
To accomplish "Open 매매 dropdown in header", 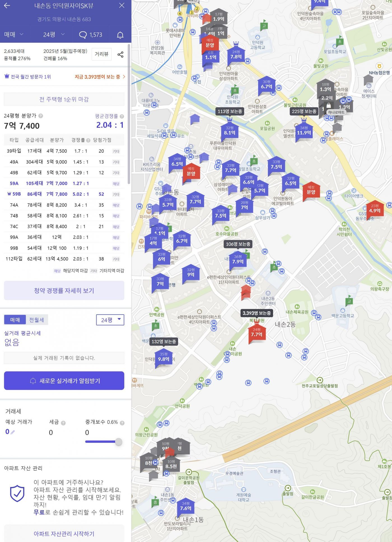I will point(14,35).
